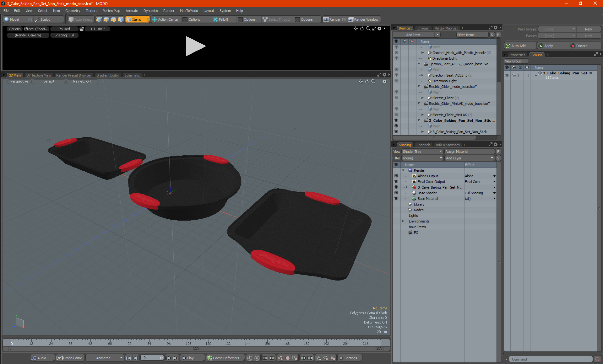Unlock the render preview lock icon
603x364 pixels.
pos(82,29)
